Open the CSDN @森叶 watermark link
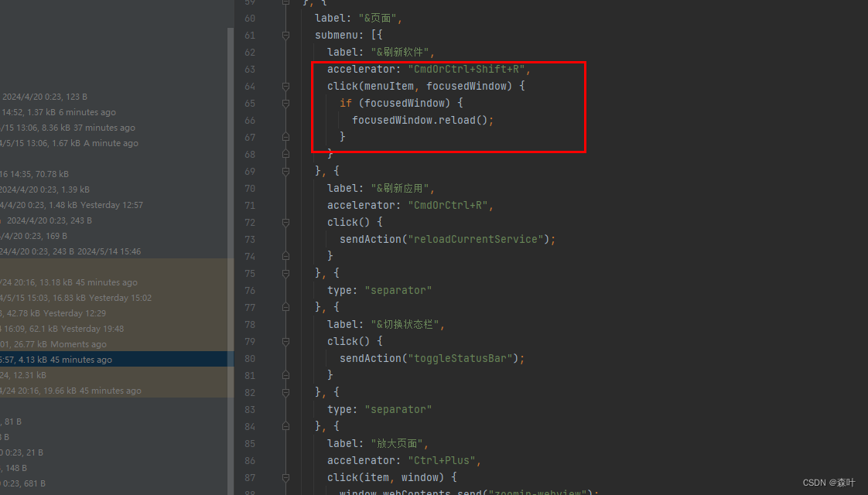Screen dimensions: 868x495 [x=830, y=482]
